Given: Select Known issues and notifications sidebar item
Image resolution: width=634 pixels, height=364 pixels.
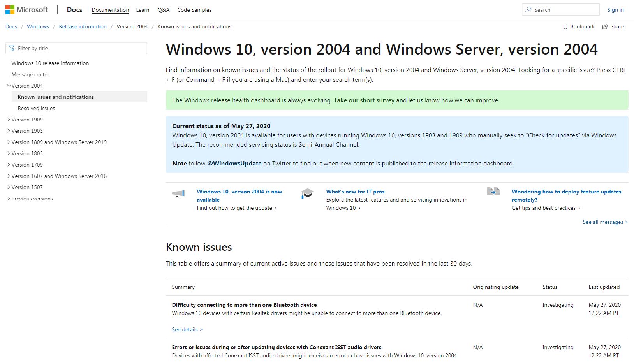Looking at the screenshot, I should coord(79,97).
